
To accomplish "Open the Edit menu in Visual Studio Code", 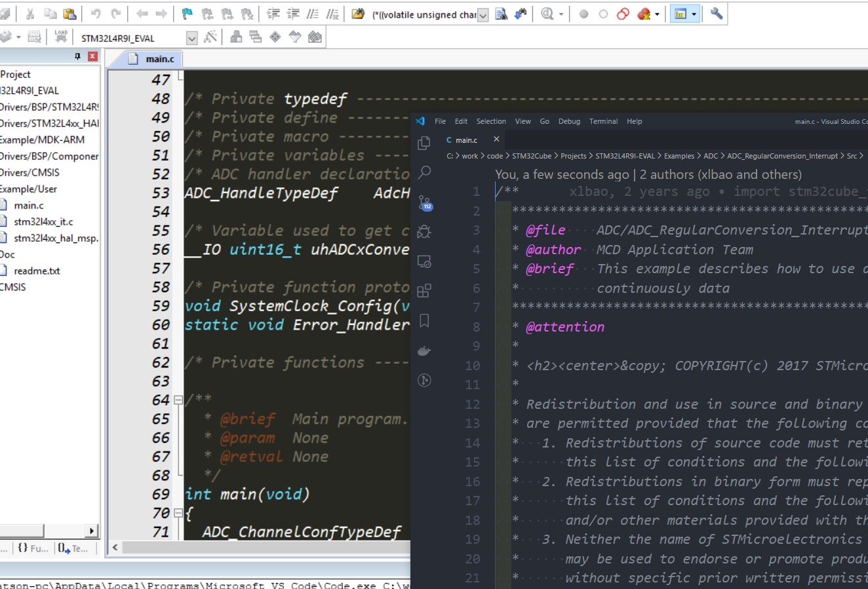I will pos(461,121).
